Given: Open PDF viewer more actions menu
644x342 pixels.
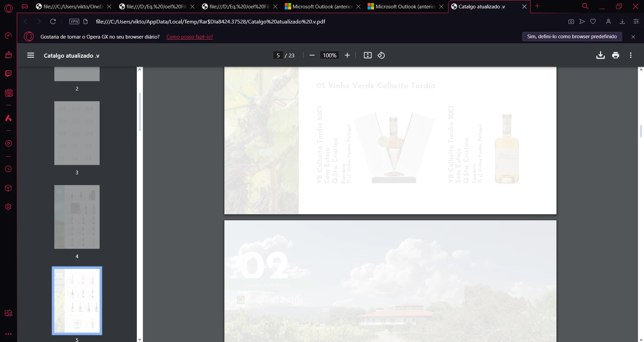Looking at the screenshot, I should point(631,55).
